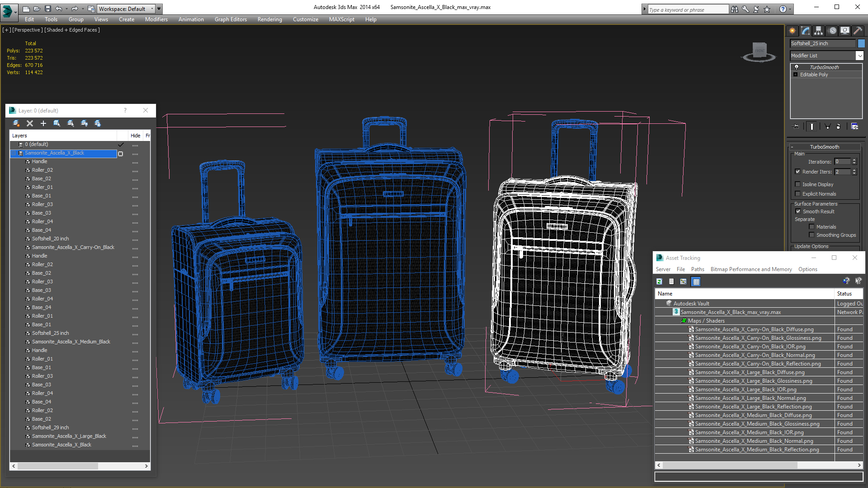Click the keyword search input field

click(688, 9)
